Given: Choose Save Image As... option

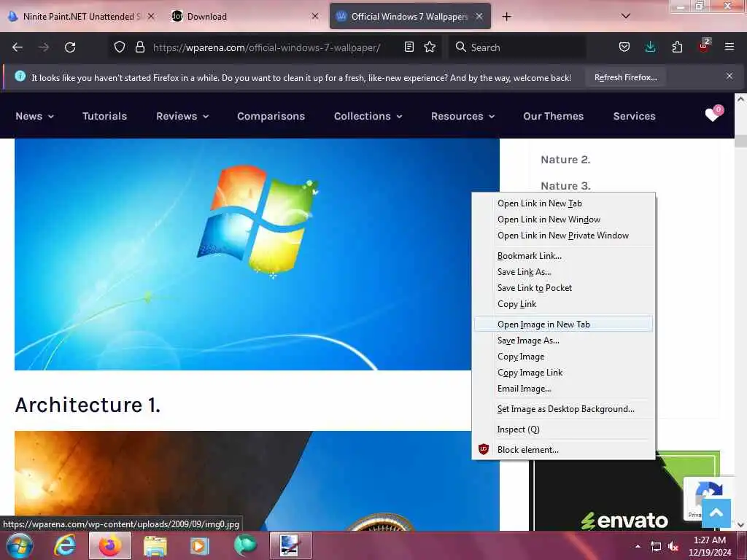Looking at the screenshot, I should click(564, 341).
